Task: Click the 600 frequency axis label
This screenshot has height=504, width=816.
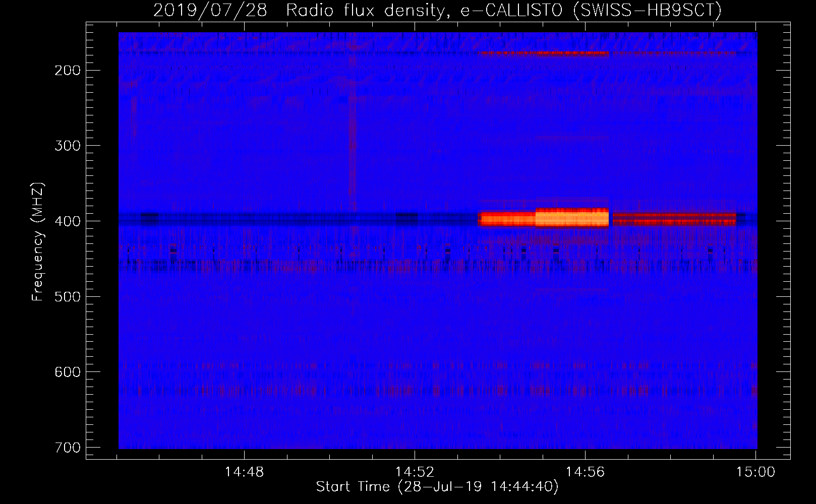Action: pyautogui.click(x=67, y=372)
